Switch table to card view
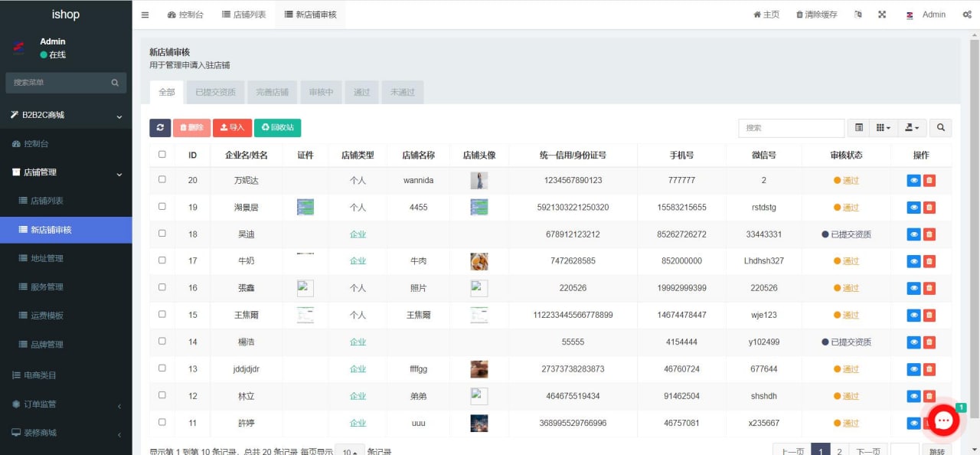Viewport: 980px width, 455px height. pyautogui.click(x=859, y=128)
